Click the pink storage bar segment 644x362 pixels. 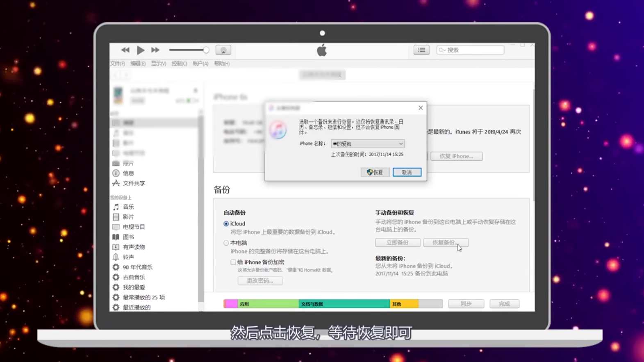(231, 304)
